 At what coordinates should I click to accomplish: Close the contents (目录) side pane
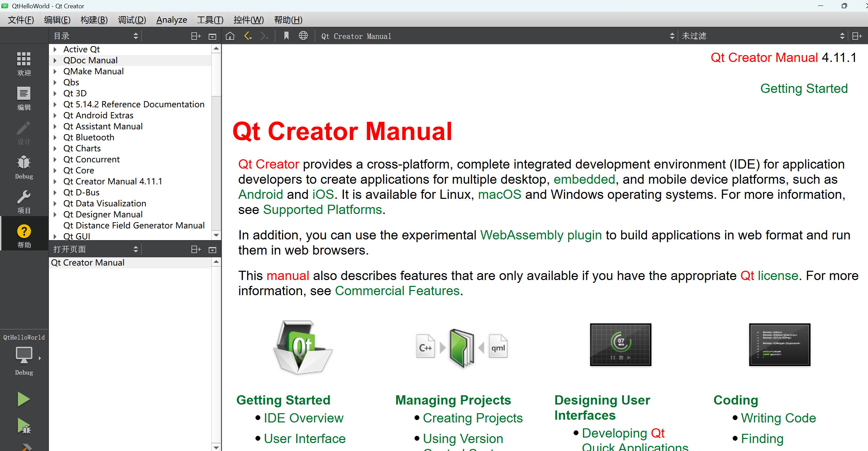coord(212,36)
